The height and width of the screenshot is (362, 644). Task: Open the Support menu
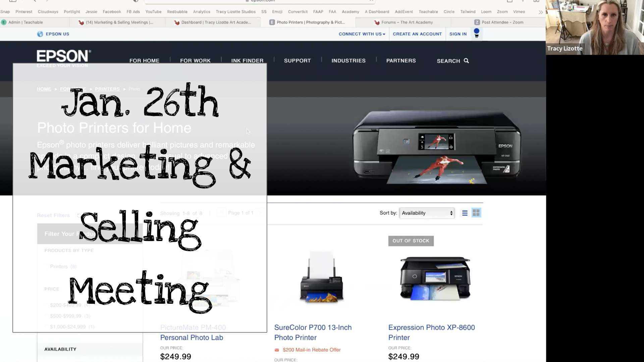point(297,61)
